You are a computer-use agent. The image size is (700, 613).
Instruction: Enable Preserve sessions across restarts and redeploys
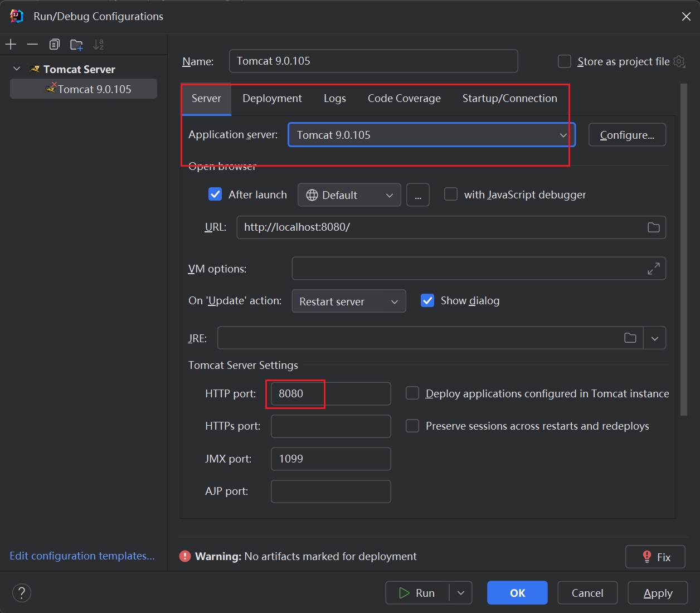click(x=412, y=426)
